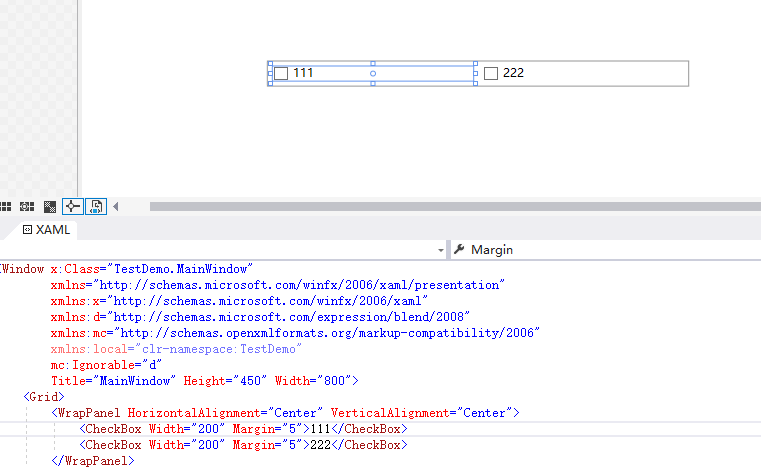This screenshot has height=467, width=761.
Task: Toggle snap to gridlines icon
Action: coord(27,207)
